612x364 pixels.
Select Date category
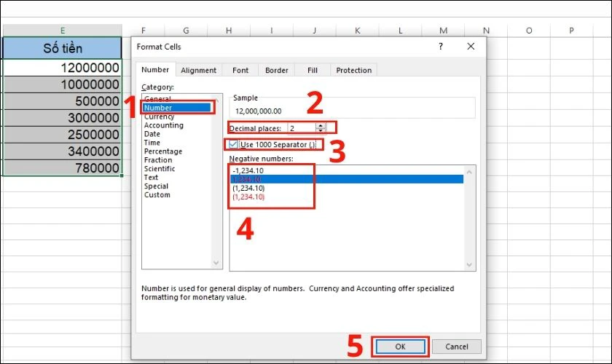[152, 134]
